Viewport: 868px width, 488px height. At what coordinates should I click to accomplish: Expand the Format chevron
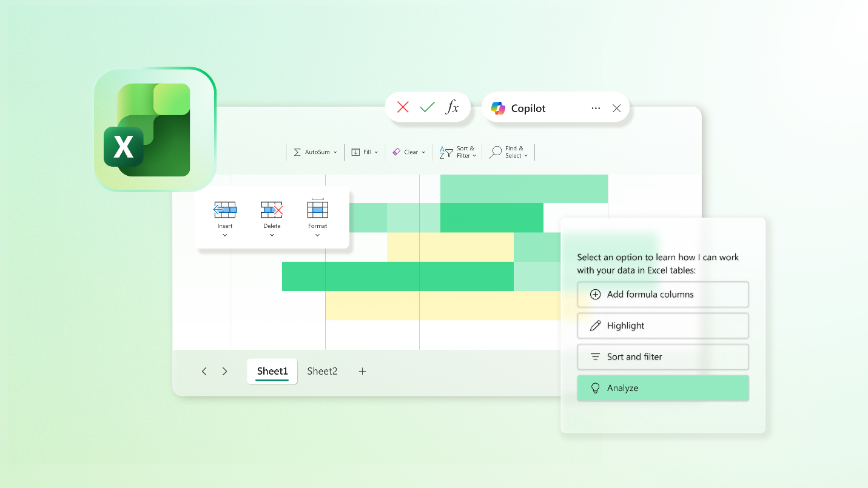tap(317, 235)
